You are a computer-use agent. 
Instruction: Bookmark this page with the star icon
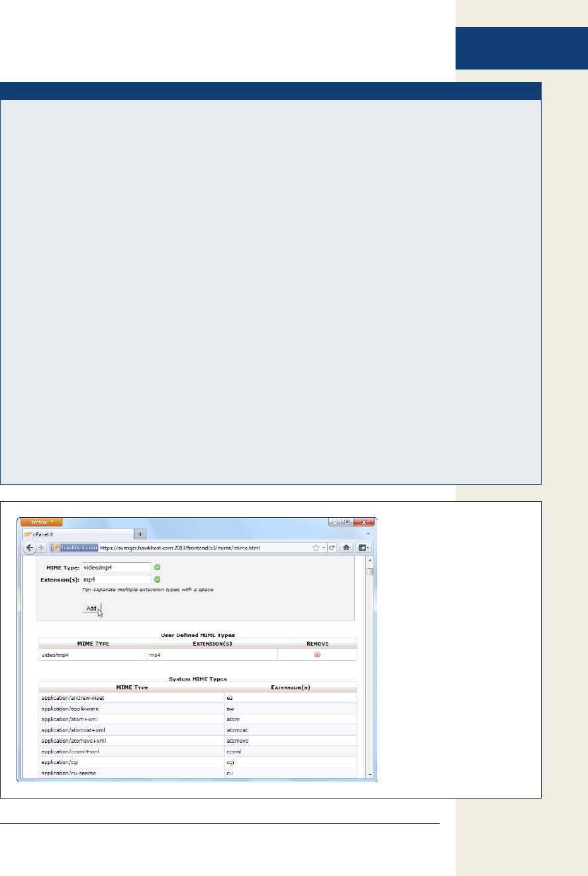point(317,548)
